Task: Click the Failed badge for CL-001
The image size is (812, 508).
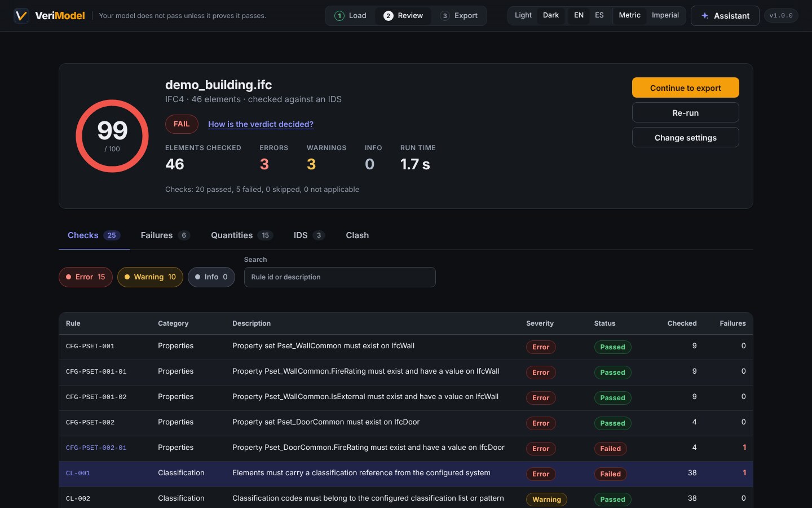Action: (610, 474)
